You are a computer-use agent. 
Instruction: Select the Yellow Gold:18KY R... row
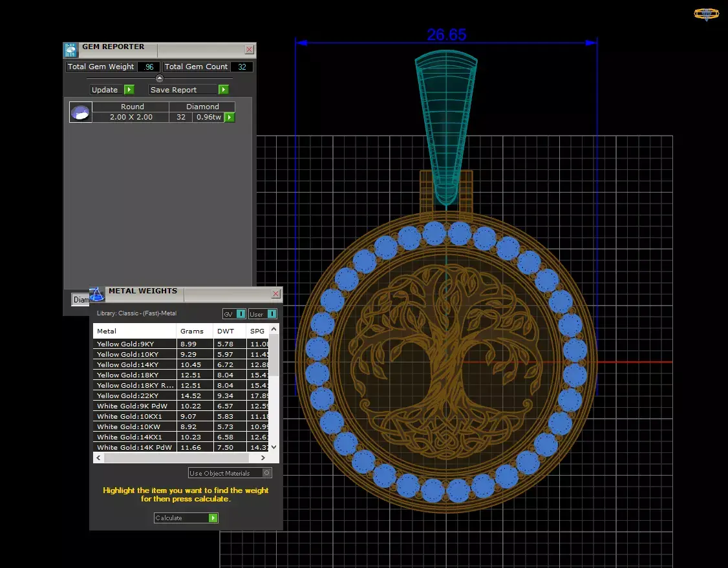(181, 385)
